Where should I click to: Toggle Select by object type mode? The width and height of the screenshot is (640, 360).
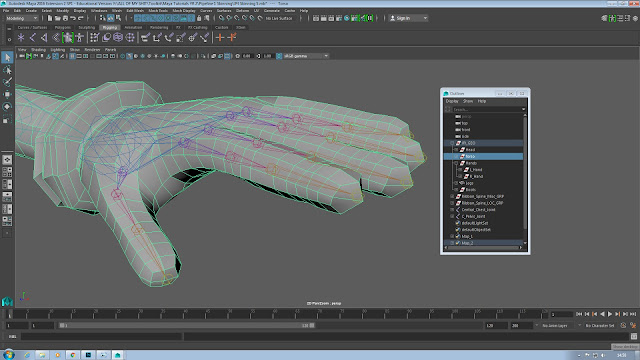coord(110,18)
